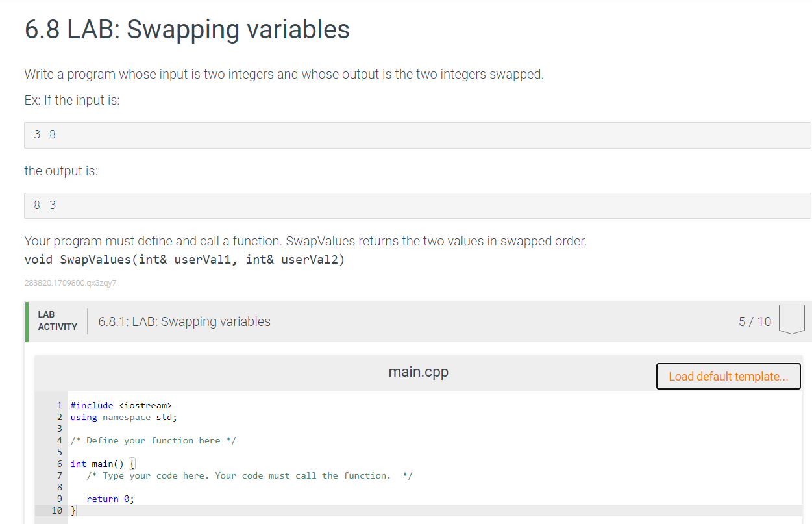Click the void SwapValues function signature text
The image size is (812, 524).
pyautogui.click(x=184, y=260)
